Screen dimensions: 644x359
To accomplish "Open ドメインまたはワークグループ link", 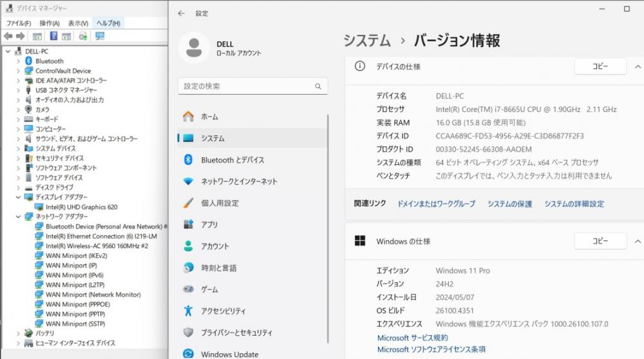I will 436,204.
